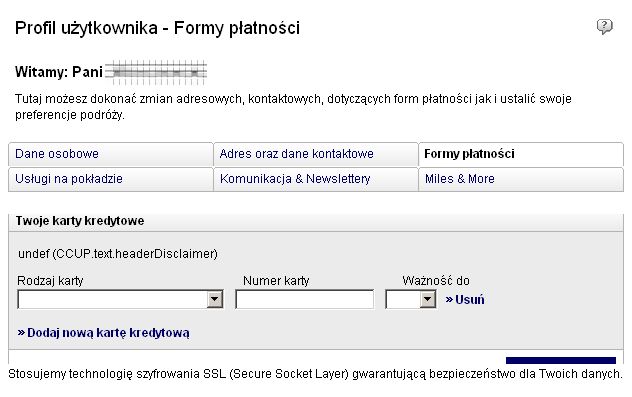Screen dimensions: 632x397
Task: Click the help speech bubble icon
Action: click(x=604, y=27)
